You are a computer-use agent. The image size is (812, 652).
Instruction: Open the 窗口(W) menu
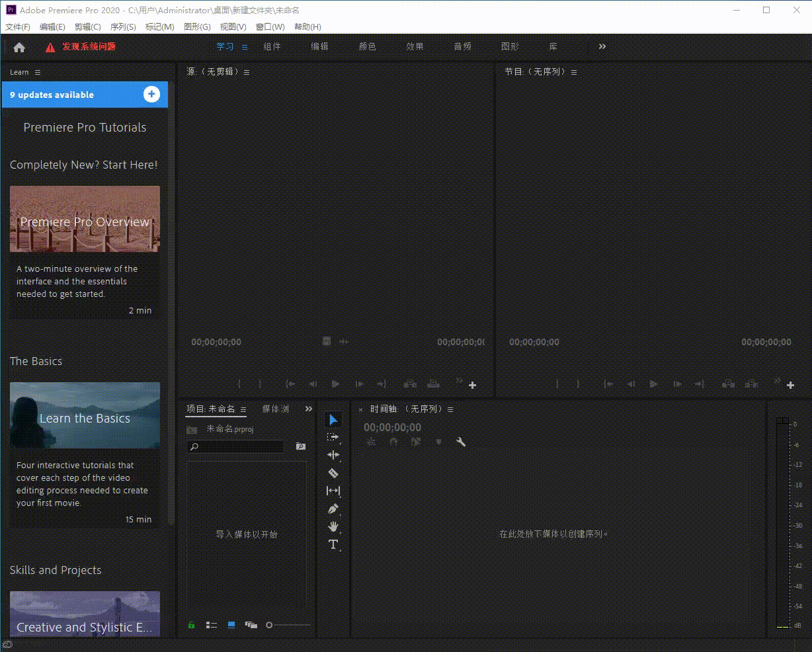270,27
